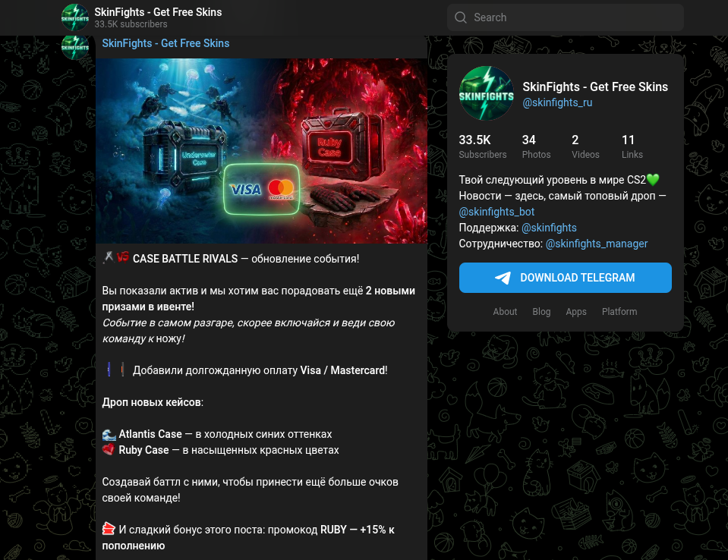Viewport: 728px width, 560px height.
Task: Click the 34 Photos counter
Action: click(536, 146)
